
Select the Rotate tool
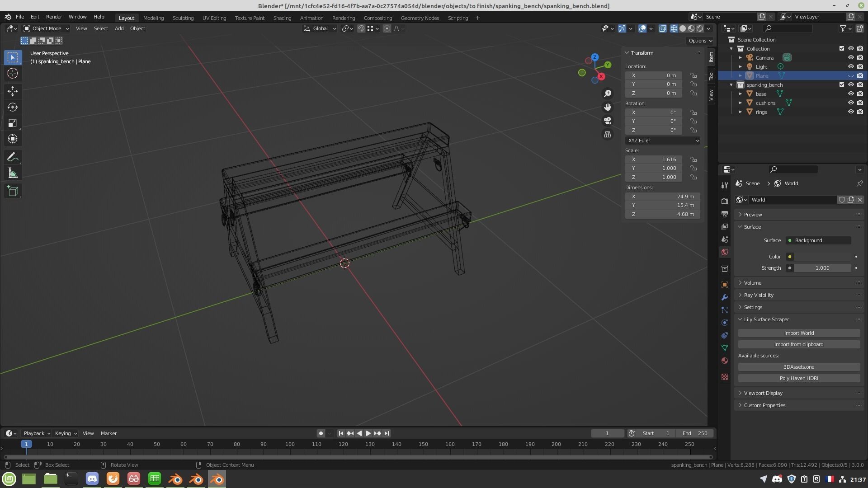click(13, 107)
